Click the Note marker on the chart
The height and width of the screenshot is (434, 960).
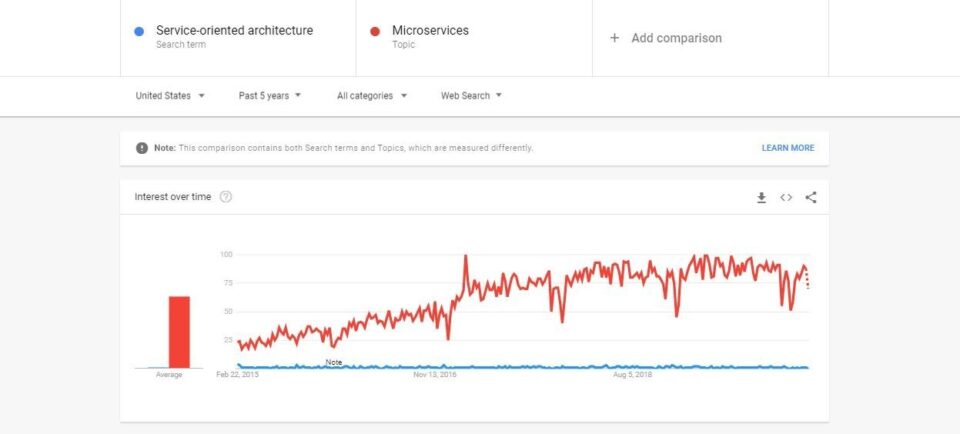[x=334, y=362]
